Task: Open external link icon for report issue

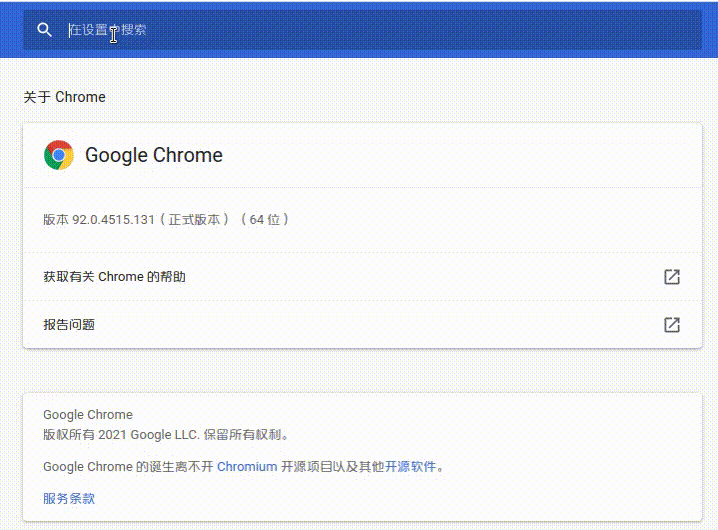Action: tap(672, 325)
